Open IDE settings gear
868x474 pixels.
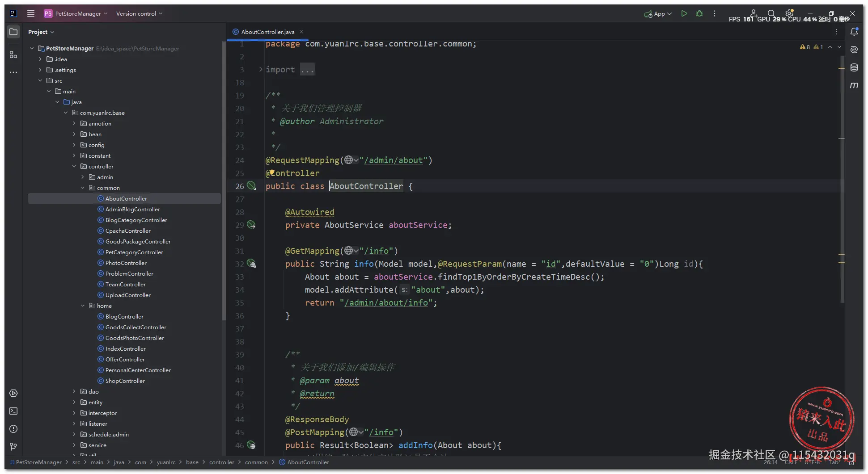click(789, 13)
